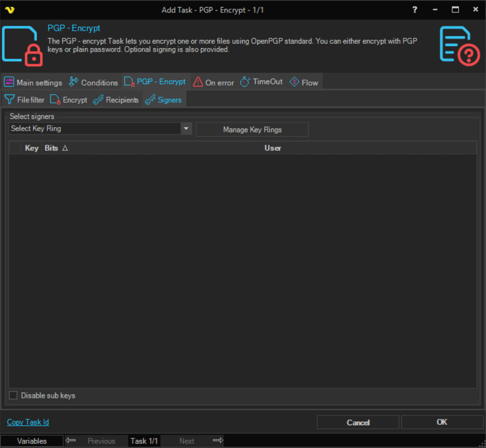Expand the Select Key Ring dropdown
Viewport: 486px width, 448px height.
point(186,129)
